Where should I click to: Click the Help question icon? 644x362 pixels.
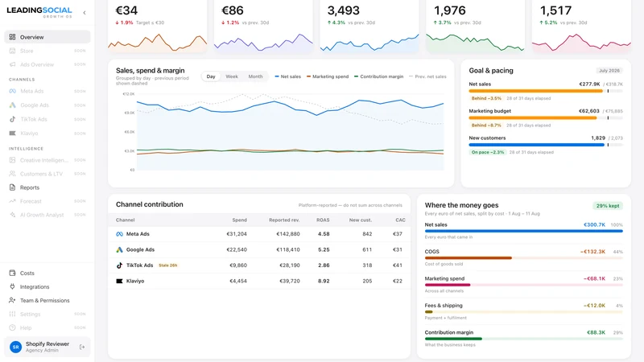click(x=12, y=327)
